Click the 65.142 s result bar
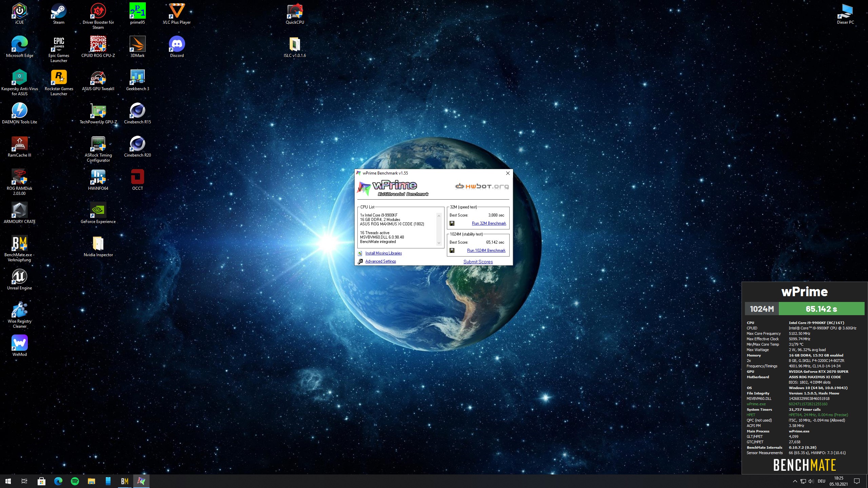This screenshot has width=868, height=488. [x=821, y=309]
